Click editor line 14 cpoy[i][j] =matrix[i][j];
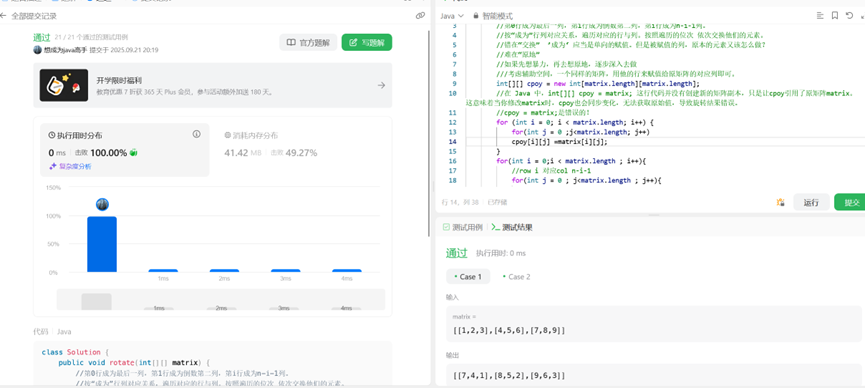The image size is (865, 388). point(559,142)
